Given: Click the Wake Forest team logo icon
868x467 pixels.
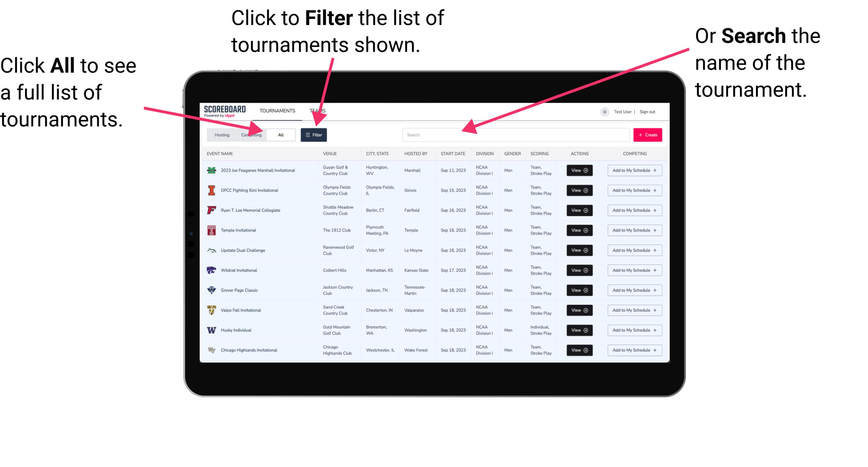Looking at the screenshot, I should pos(211,350).
